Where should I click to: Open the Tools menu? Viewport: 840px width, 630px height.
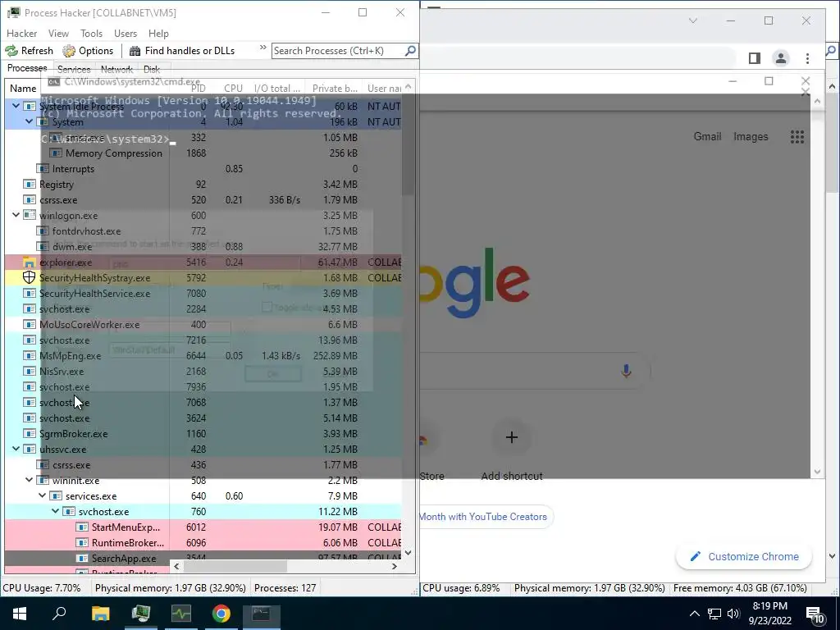coord(91,33)
